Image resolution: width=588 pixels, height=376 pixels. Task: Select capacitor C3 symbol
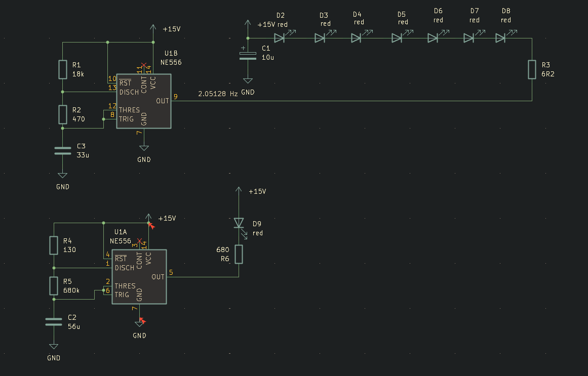pyautogui.click(x=63, y=151)
